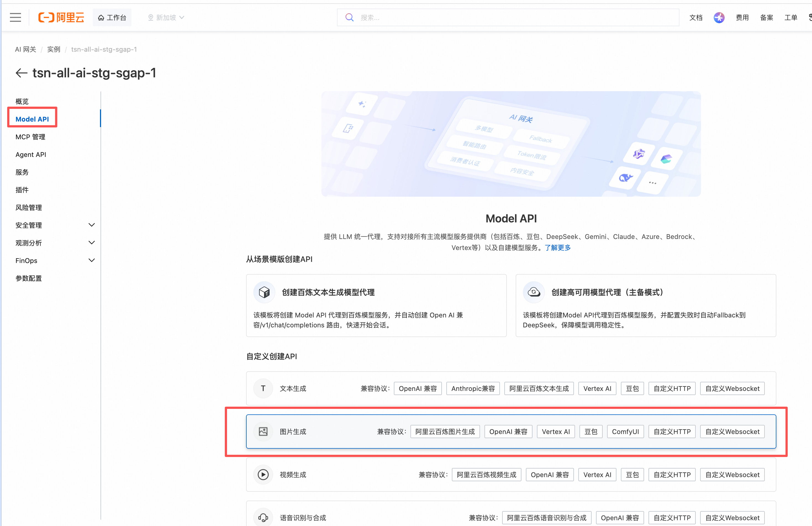The height and width of the screenshot is (526, 812).
Task: Choose OpenAI 兼容 for 语音识别与合成
Action: pyautogui.click(x=620, y=517)
